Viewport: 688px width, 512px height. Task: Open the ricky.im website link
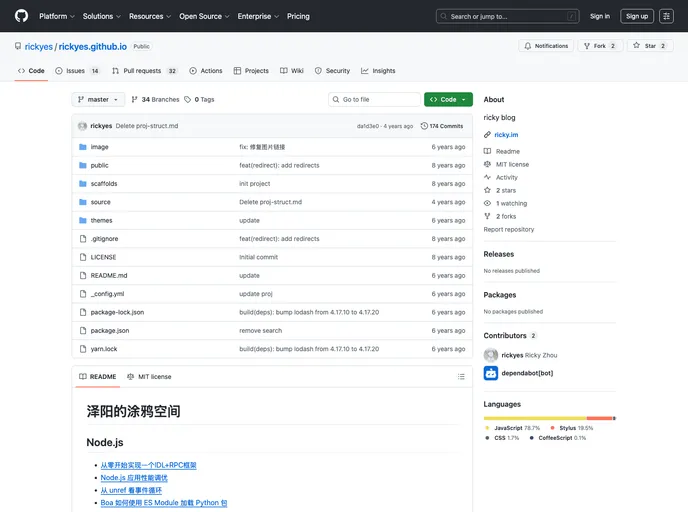pyautogui.click(x=506, y=134)
